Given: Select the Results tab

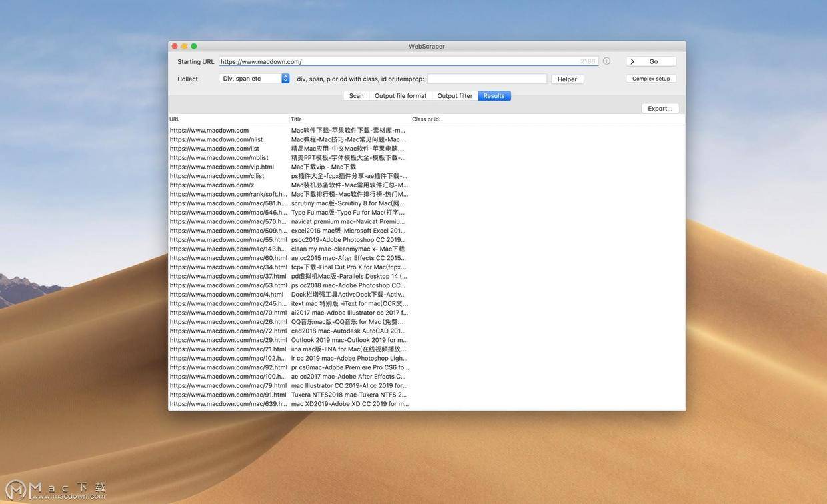Looking at the screenshot, I should tap(494, 96).
